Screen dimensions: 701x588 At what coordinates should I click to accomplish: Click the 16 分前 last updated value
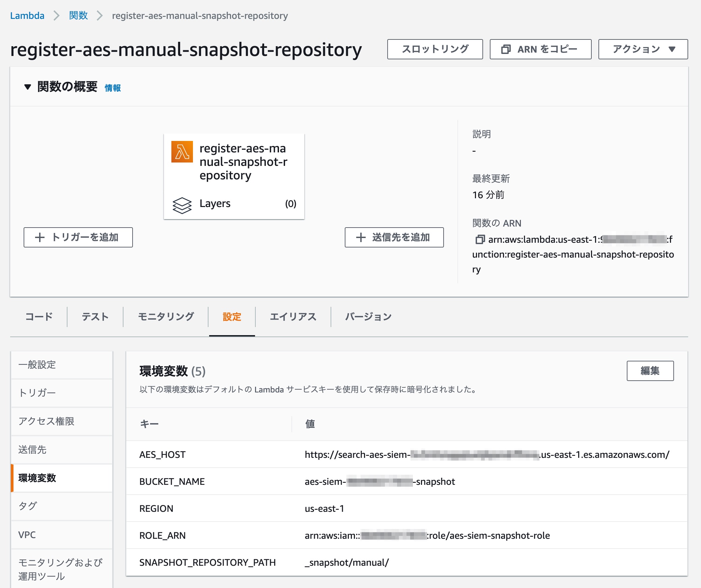tap(488, 195)
